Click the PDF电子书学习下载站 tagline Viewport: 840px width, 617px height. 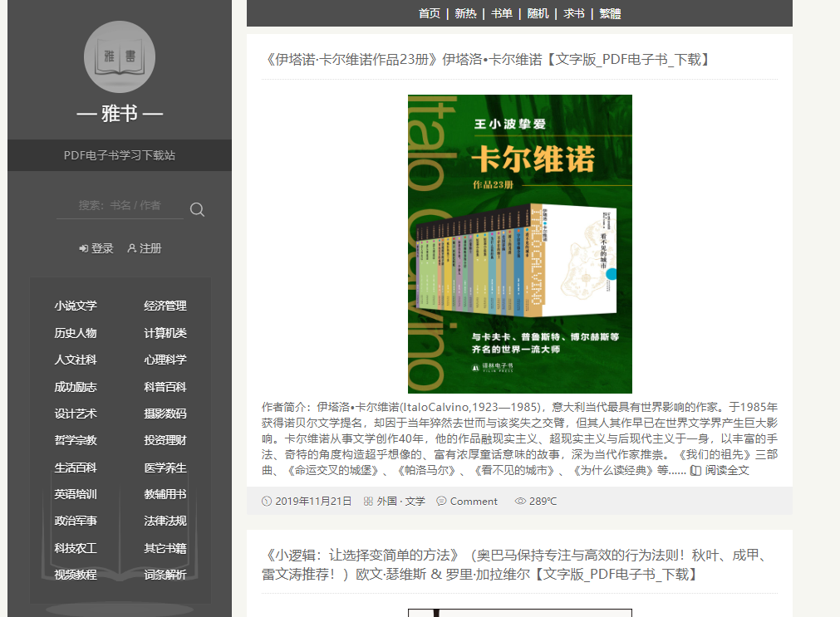[x=120, y=155]
